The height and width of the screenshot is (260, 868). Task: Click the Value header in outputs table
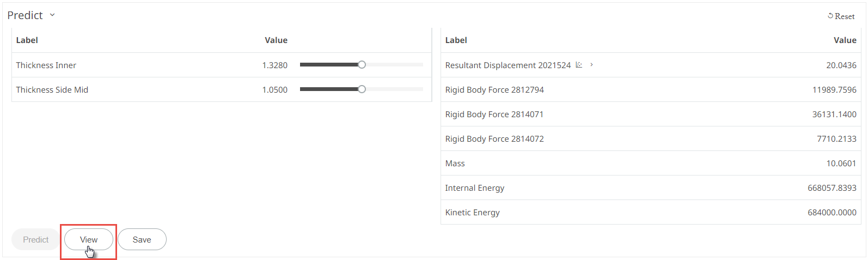click(845, 40)
